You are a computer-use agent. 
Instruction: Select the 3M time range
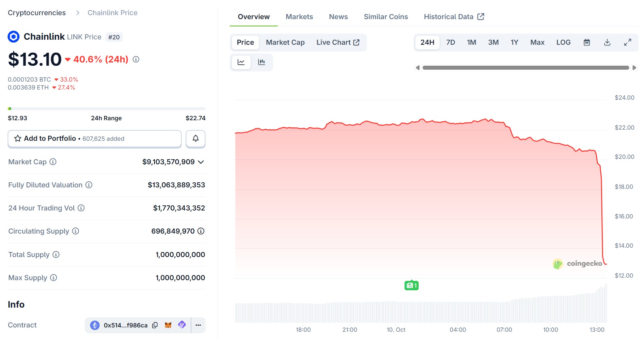tap(493, 42)
